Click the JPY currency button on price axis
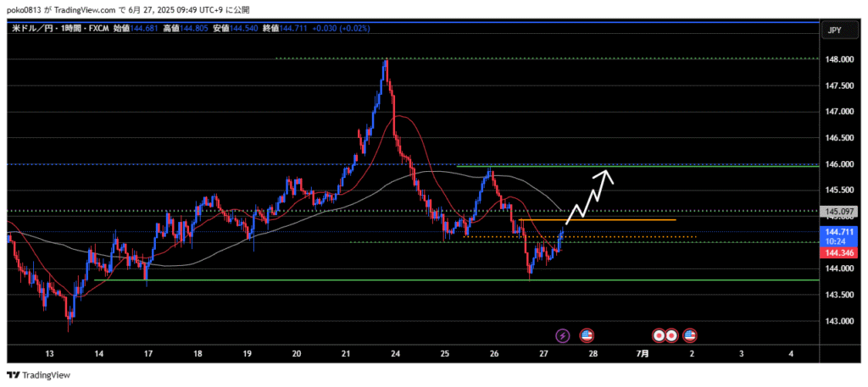 tap(835, 30)
